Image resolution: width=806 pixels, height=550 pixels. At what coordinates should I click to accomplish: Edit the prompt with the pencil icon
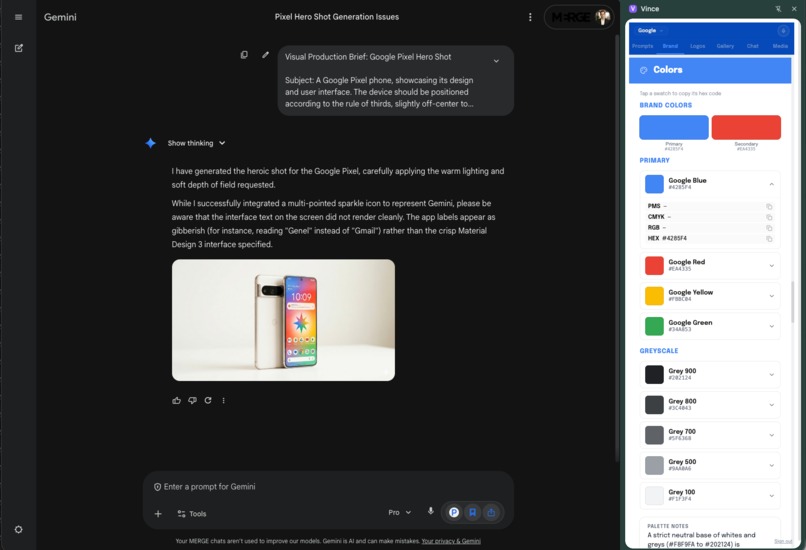pos(265,54)
